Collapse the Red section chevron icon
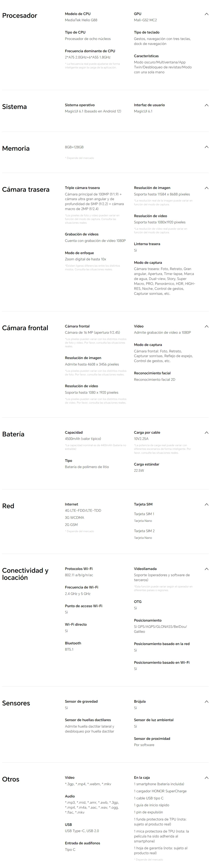This screenshot has width=213, height=868. point(207,504)
